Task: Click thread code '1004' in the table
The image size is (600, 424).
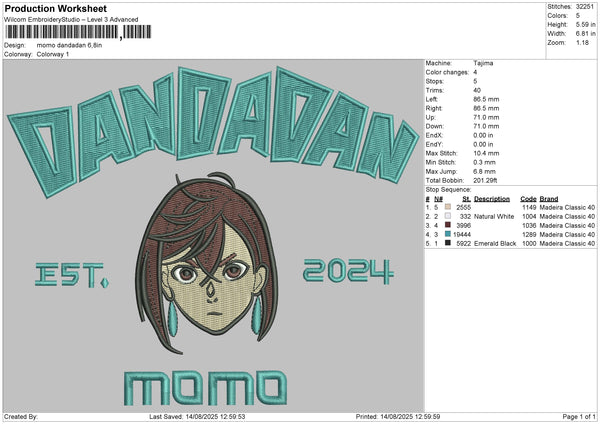Action: click(529, 217)
